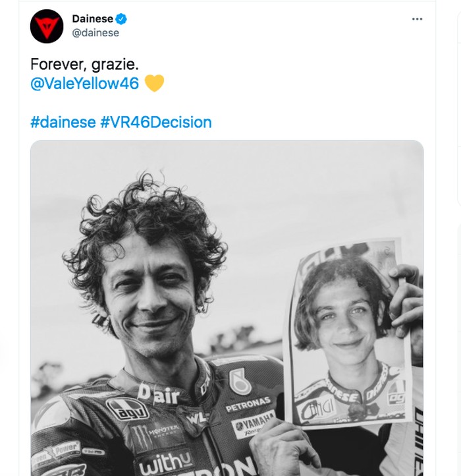Open the #VR46Decision hashtag
The height and width of the screenshot is (476, 461).
tap(156, 122)
